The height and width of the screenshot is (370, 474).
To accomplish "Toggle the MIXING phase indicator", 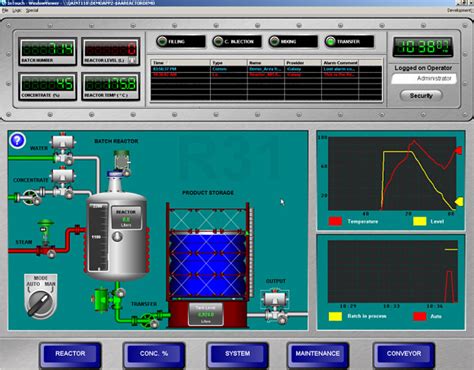I will [x=293, y=41].
